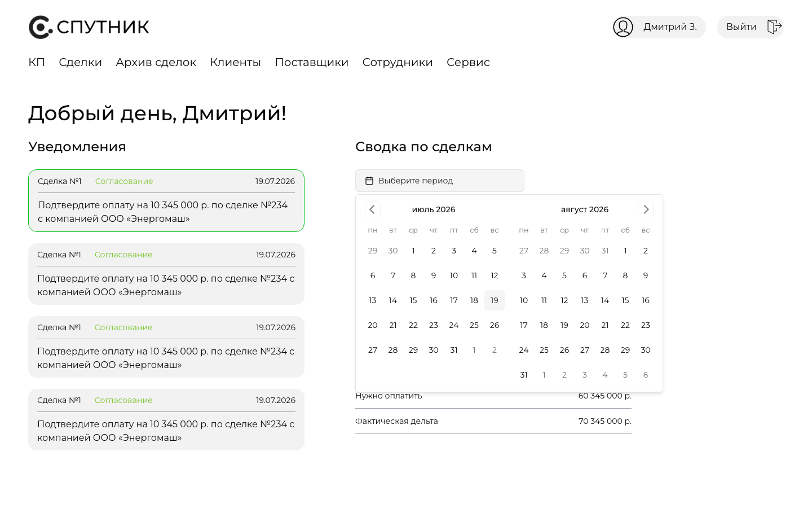The height and width of the screenshot is (508, 812).
Task: Open the Выберите период date range field
Action: pos(440,181)
